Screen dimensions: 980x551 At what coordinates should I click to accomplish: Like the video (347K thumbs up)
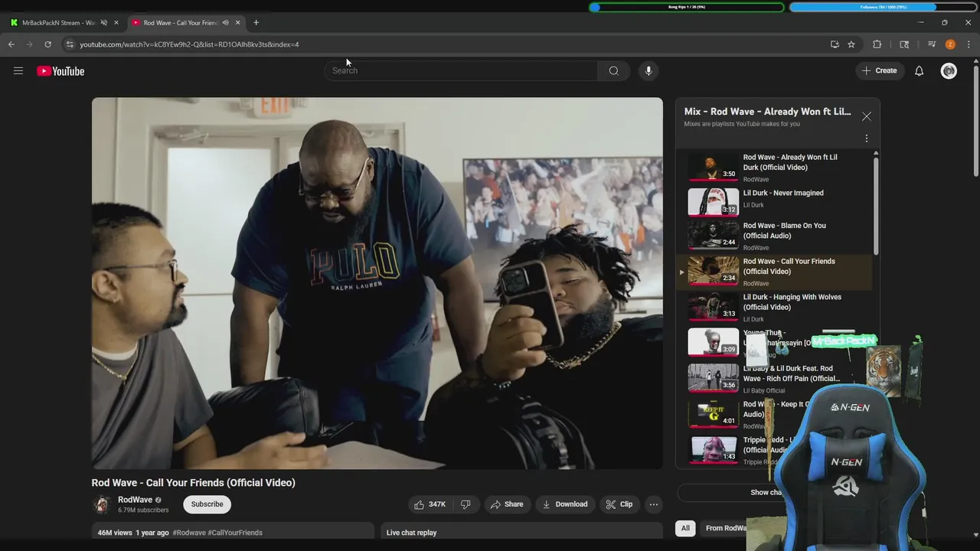430,504
